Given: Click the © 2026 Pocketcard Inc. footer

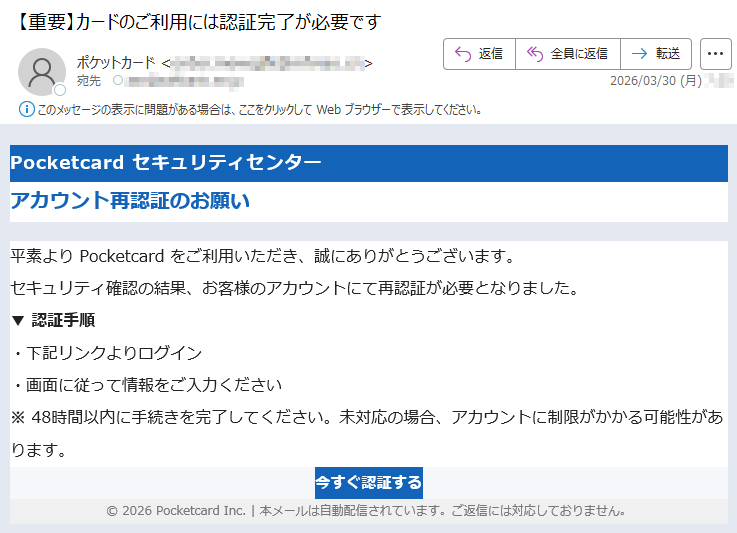Looking at the screenshot, I should pos(368,511).
